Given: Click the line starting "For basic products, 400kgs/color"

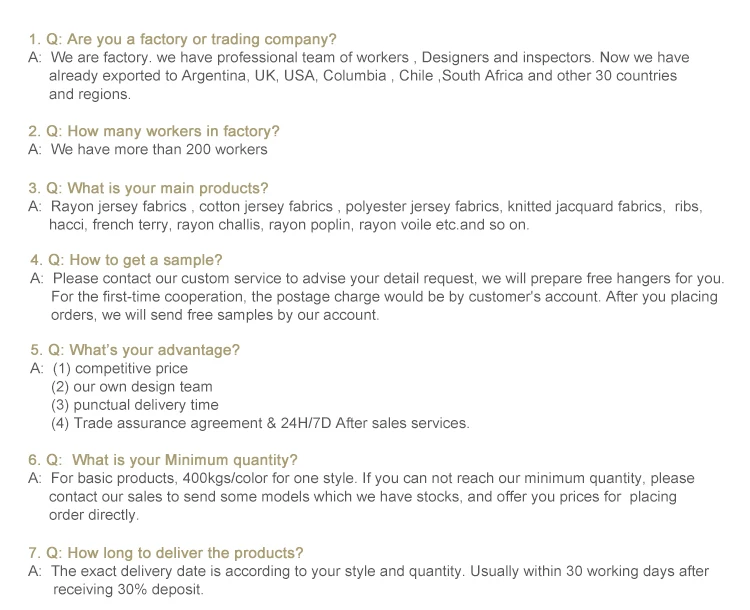Looking at the screenshot, I should click(x=372, y=478).
